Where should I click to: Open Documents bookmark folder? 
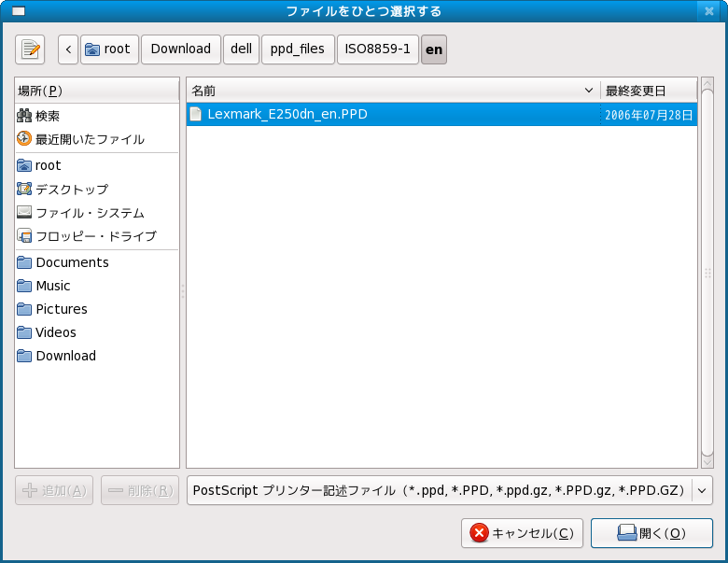tap(72, 262)
